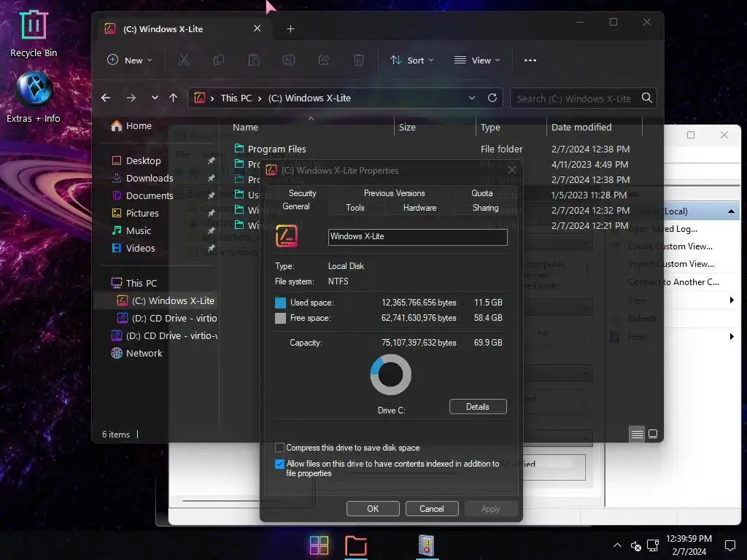Click the drive icon in Properties dialog
Screen dimensions: 747x560
coord(286,236)
